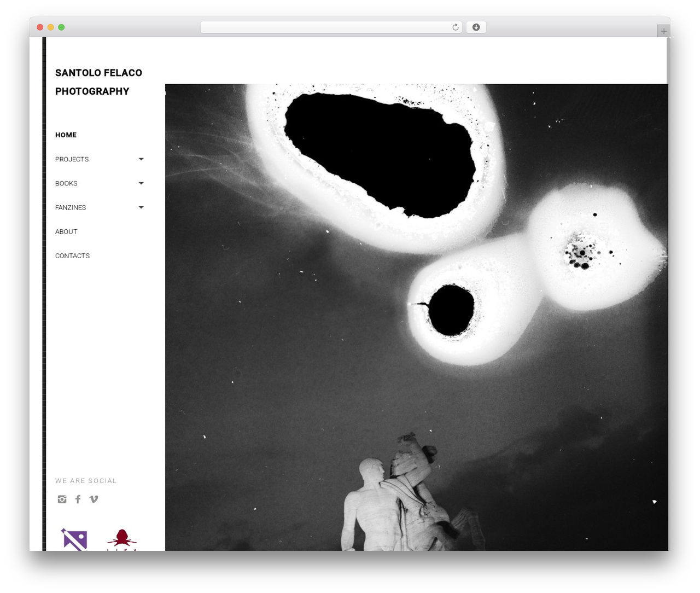
Task: Open the PROJECTS menu item
Action: click(x=72, y=159)
